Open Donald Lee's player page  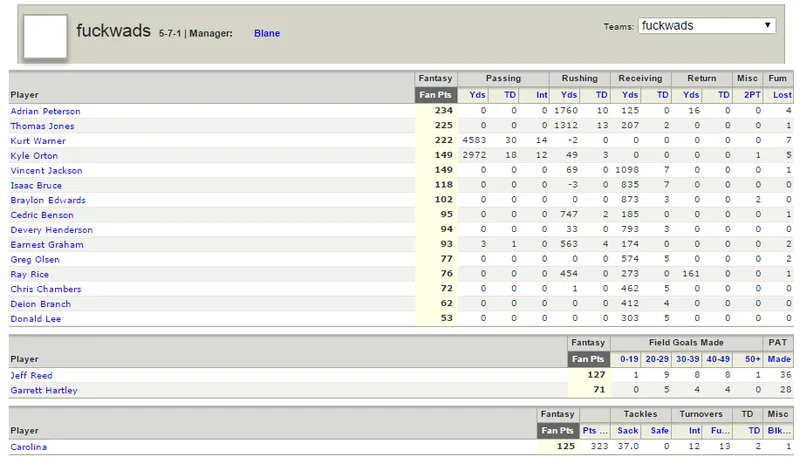[x=36, y=319]
